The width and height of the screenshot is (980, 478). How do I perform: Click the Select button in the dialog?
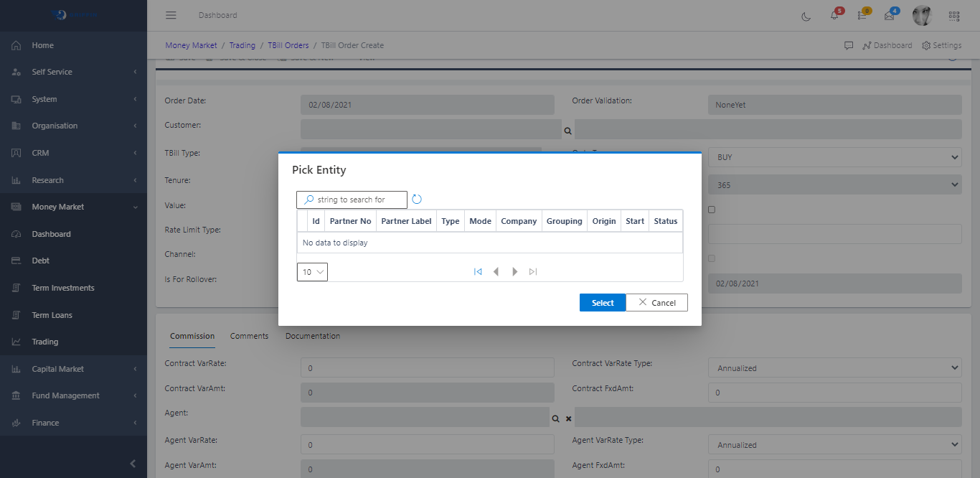602,303
